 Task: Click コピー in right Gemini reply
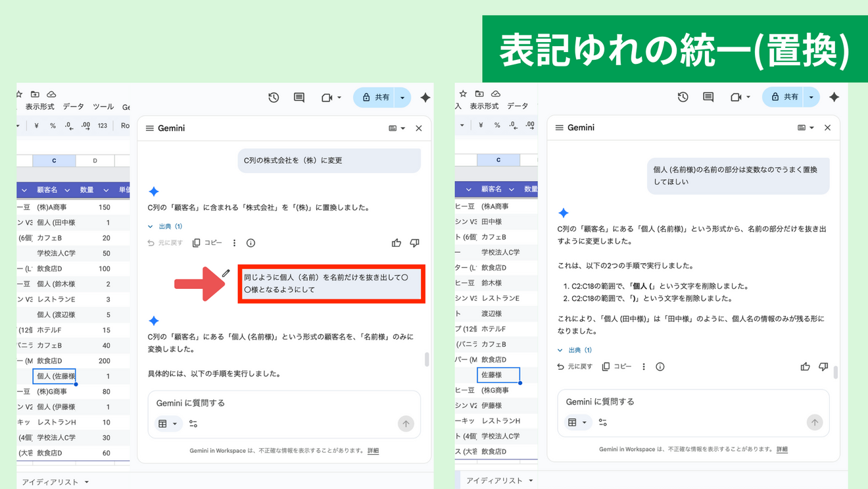pyautogui.click(x=617, y=367)
